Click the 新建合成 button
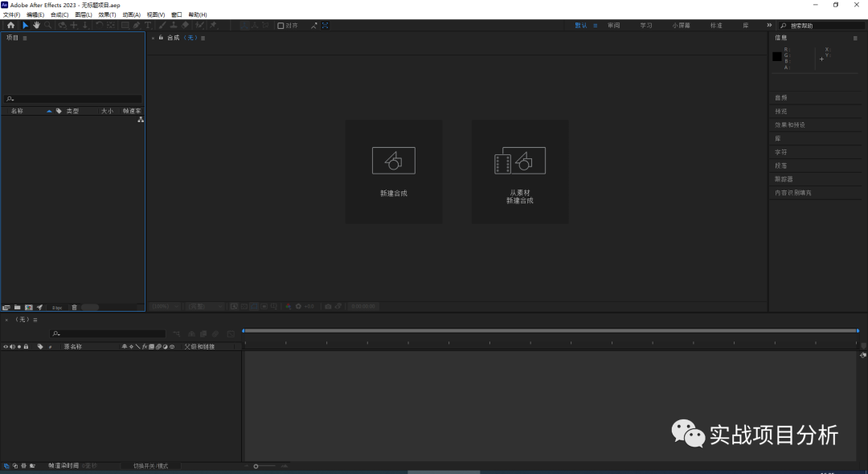This screenshot has height=474, width=868. pyautogui.click(x=393, y=171)
